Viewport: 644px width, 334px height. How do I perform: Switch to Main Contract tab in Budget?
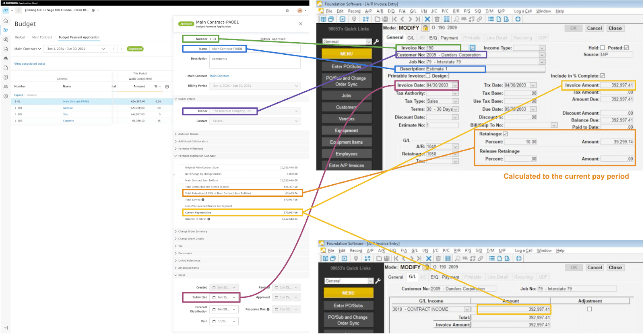[42, 37]
